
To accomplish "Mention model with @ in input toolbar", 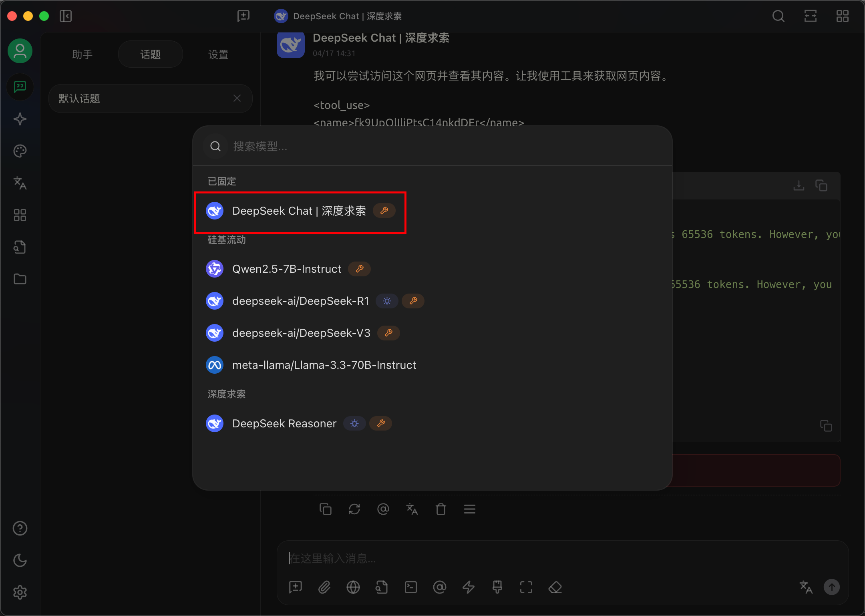I will (x=440, y=587).
